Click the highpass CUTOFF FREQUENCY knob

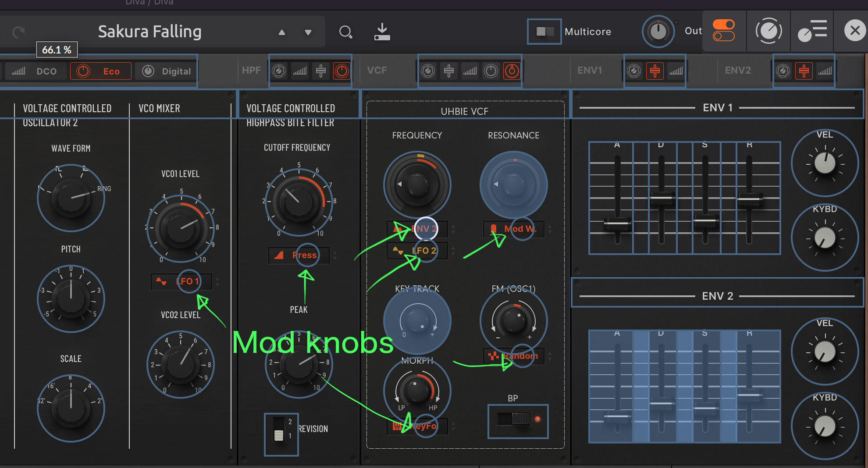click(x=299, y=202)
